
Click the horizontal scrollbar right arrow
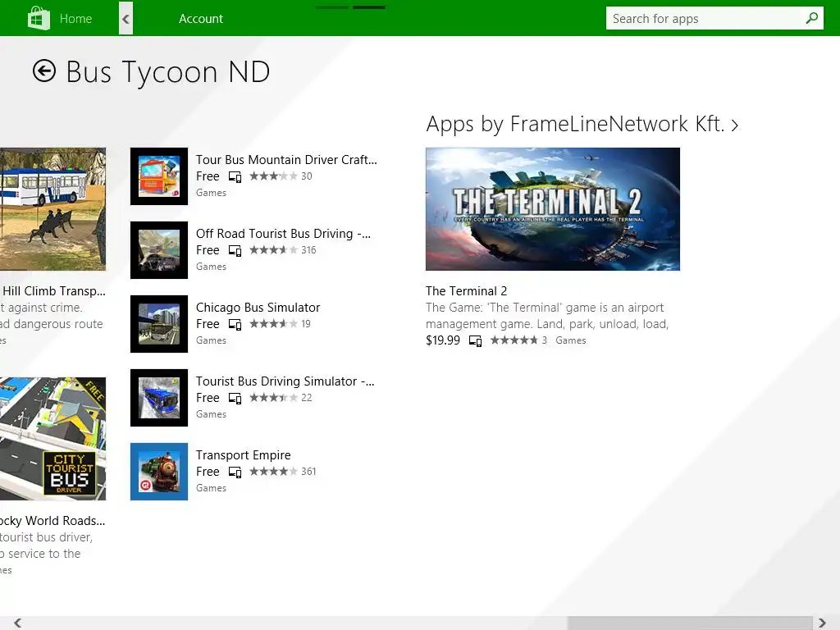(x=822, y=623)
